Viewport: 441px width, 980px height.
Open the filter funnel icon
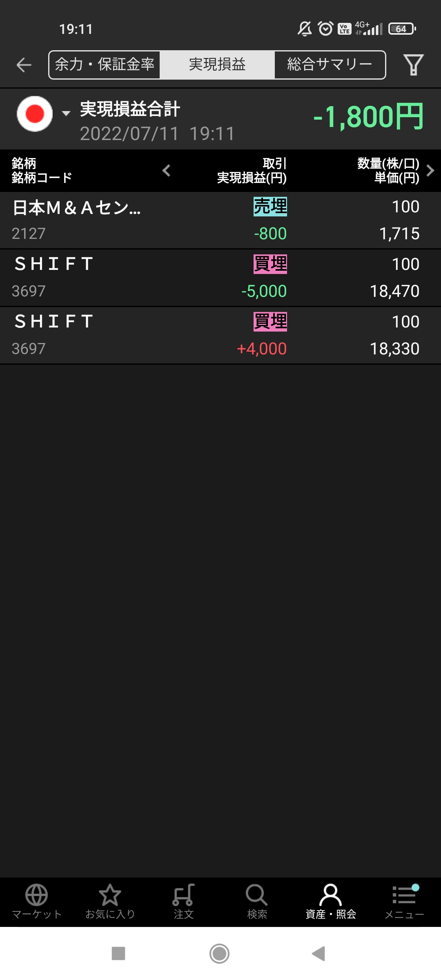(x=413, y=65)
